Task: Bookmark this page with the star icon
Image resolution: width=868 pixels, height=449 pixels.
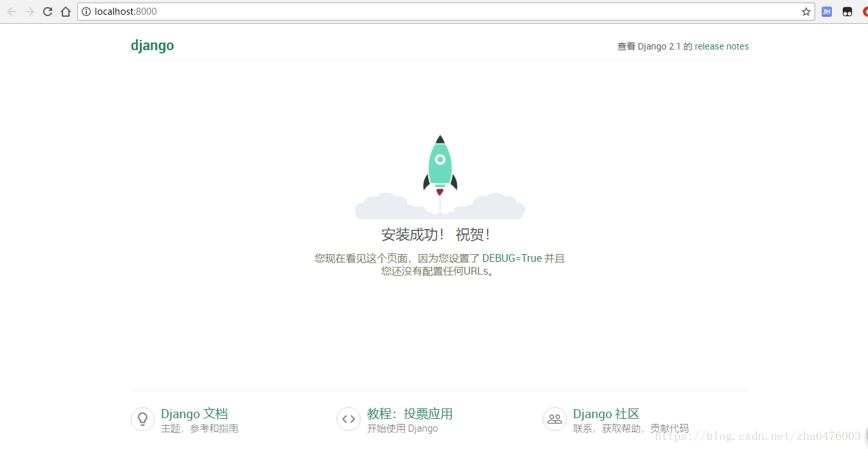Action: 806,12
